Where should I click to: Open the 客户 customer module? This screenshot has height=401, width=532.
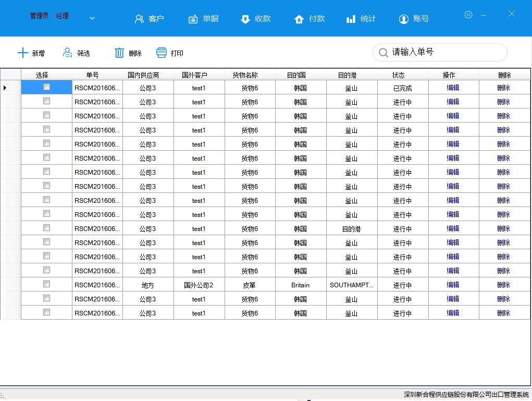point(150,19)
